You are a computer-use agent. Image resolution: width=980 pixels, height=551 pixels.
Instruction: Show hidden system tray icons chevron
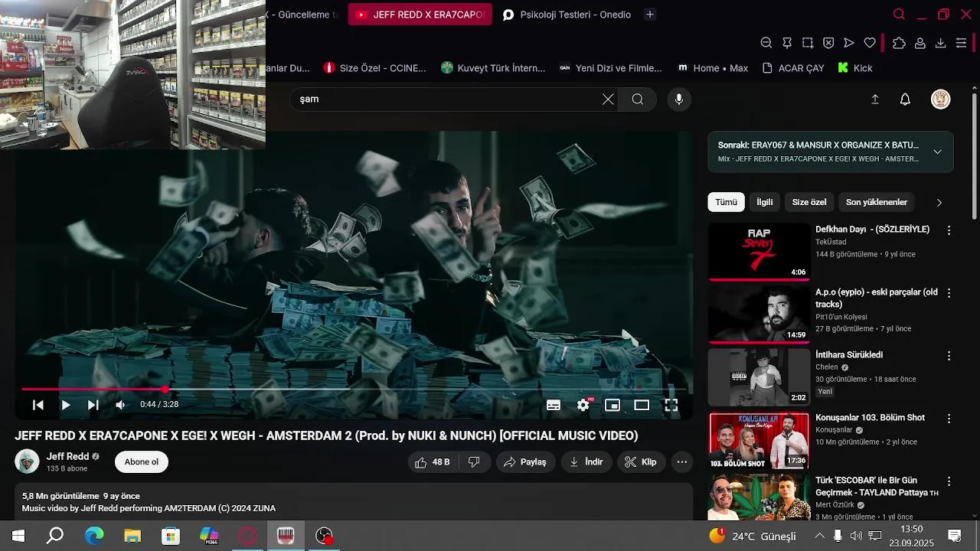pos(819,536)
